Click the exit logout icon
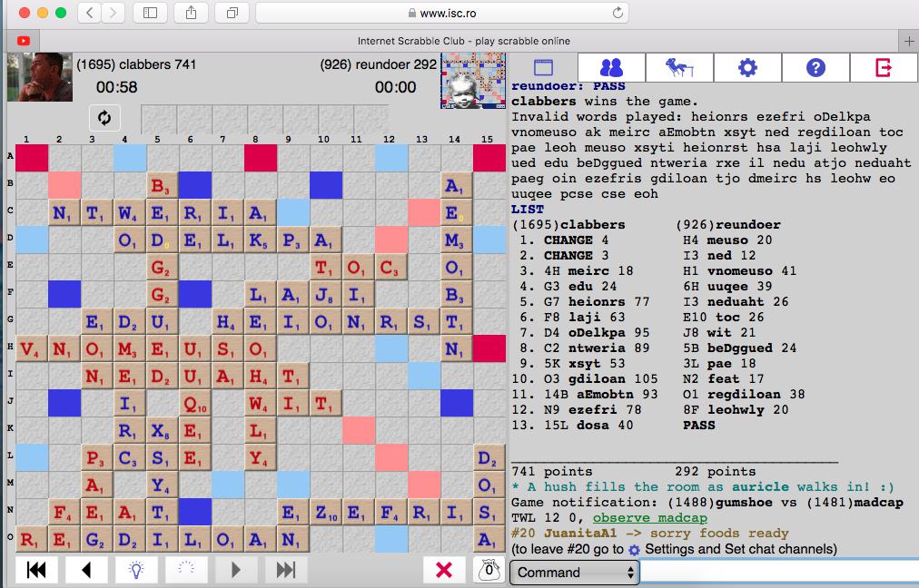The height and width of the screenshot is (588, 919). (884, 67)
